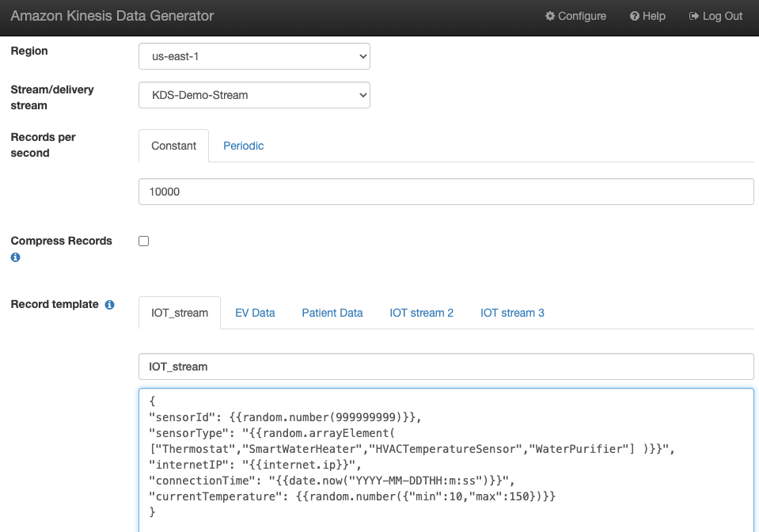Switch to the IOT stream 2 tab
This screenshot has width=759, height=532.
pyautogui.click(x=422, y=313)
